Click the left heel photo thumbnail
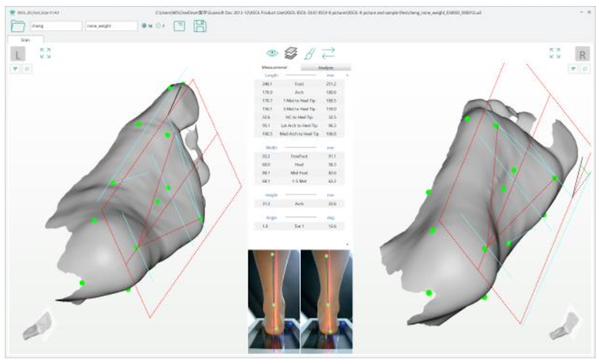This screenshot has height=364, width=599. pyautogui.click(x=274, y=299)
